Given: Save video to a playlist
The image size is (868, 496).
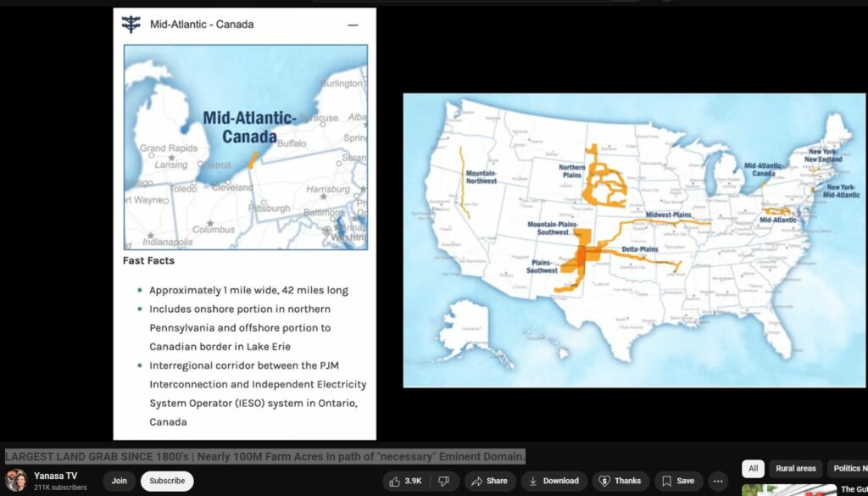Looking at the screenshot, I should point(679,481).
